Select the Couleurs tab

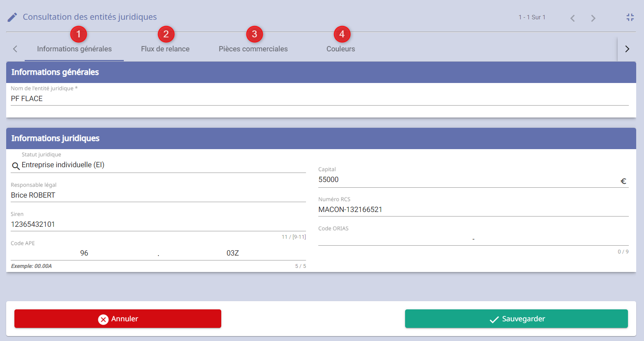pyautogui.click(x=341, y=49)
